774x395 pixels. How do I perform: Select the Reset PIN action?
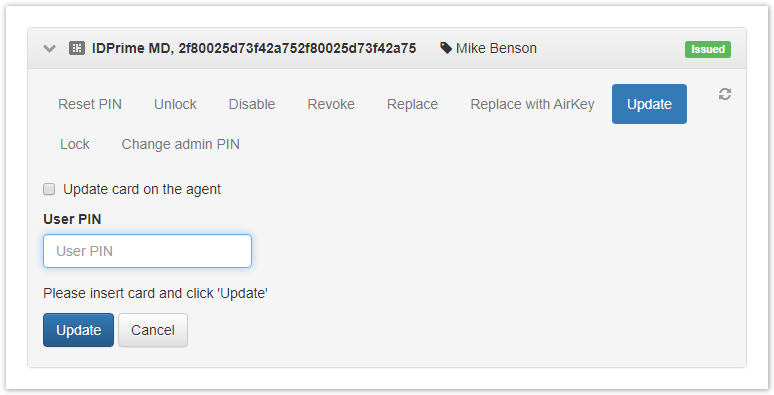pyautogui.click(x=90, y=104)
